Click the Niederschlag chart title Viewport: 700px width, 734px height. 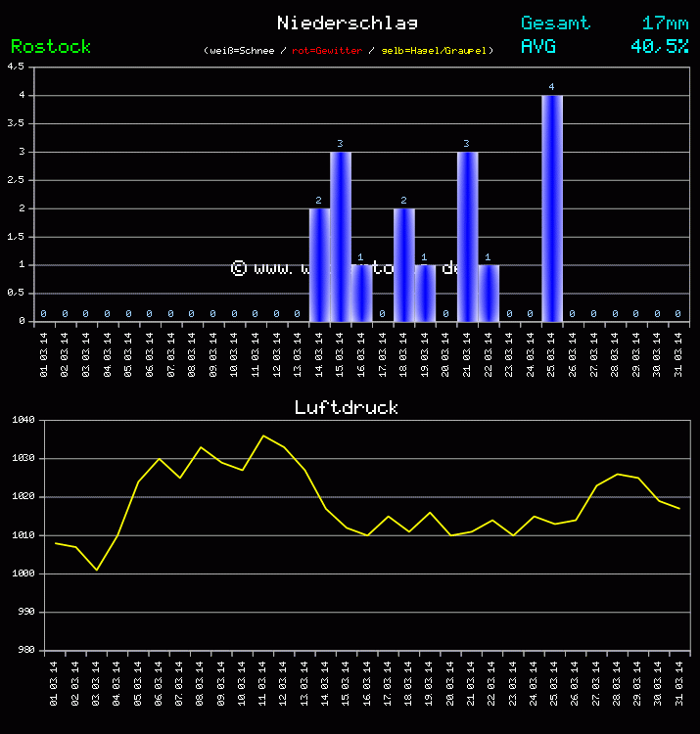coord(347,23)
